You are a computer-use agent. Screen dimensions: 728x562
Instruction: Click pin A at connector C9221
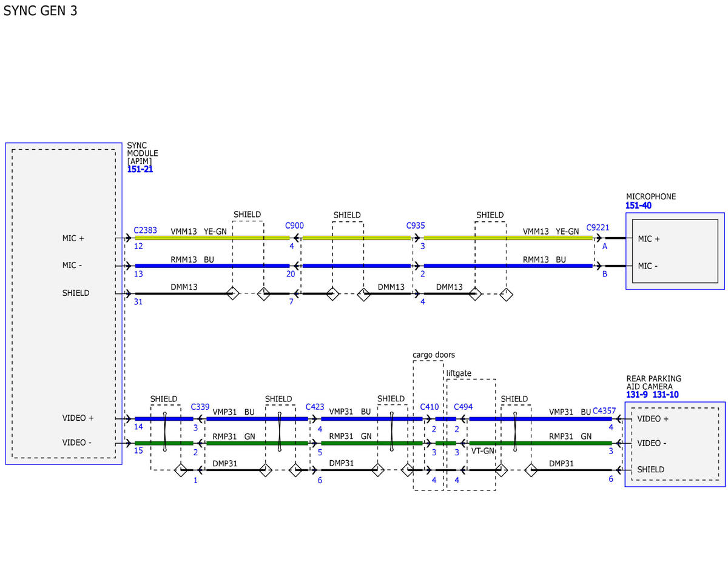point(604,246)
